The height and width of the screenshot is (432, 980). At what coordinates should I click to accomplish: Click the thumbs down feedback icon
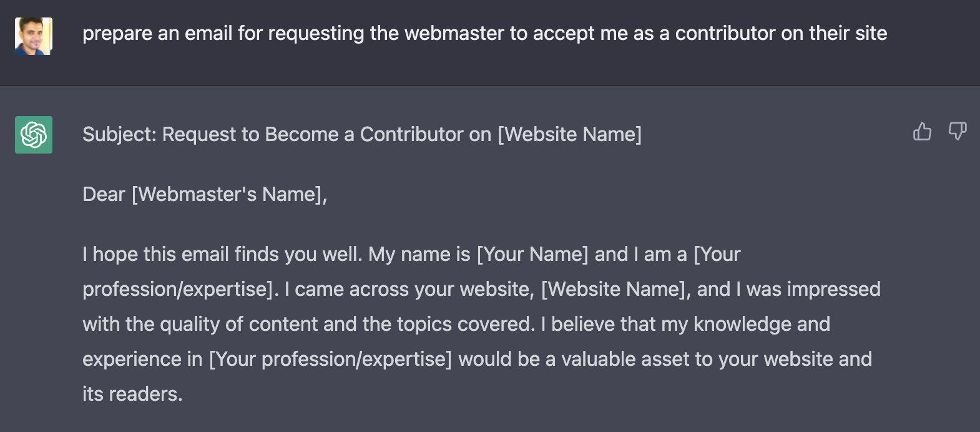[958, 131]
